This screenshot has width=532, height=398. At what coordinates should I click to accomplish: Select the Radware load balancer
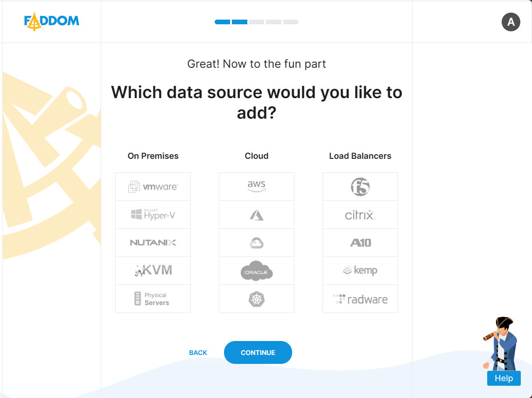point(360,299)
